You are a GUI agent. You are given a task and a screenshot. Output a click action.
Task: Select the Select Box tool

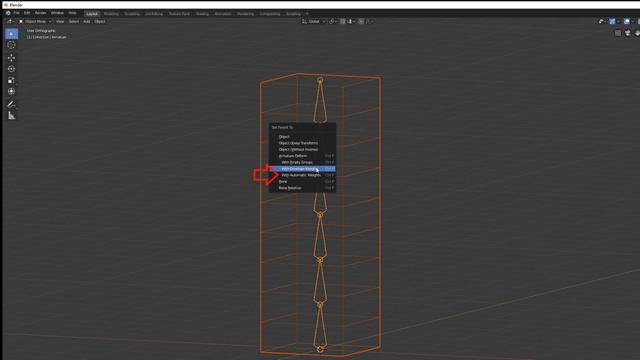point(11,34)
